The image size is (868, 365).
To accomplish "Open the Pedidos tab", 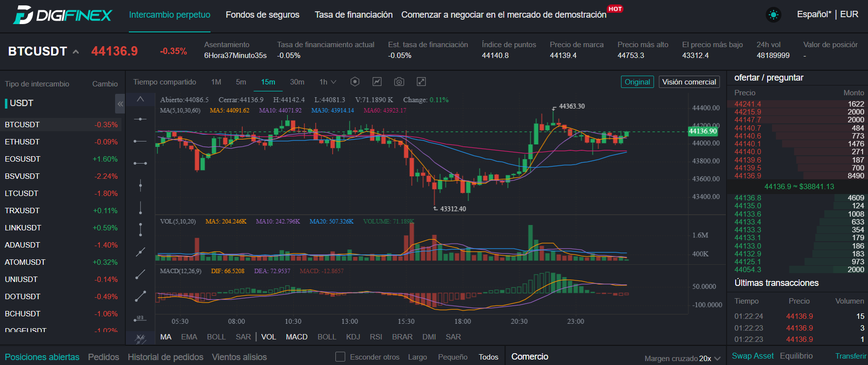I will coord(103,357).
